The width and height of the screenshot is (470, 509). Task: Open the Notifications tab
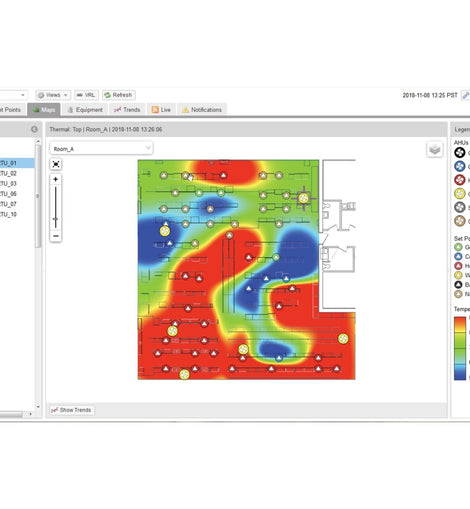(x=202, y=110)
